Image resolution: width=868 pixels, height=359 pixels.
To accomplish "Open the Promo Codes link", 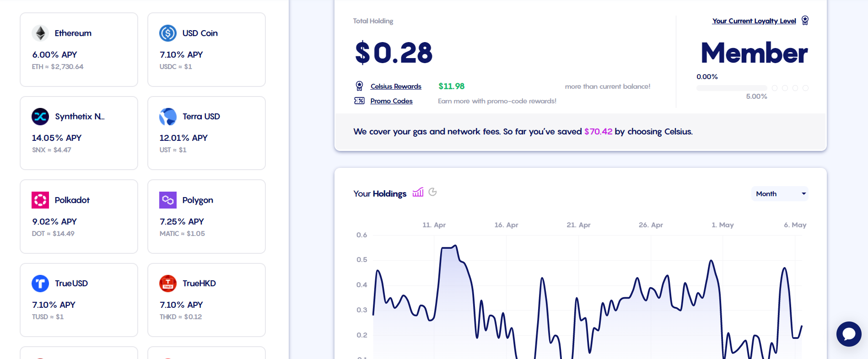I will coord(391,101).
